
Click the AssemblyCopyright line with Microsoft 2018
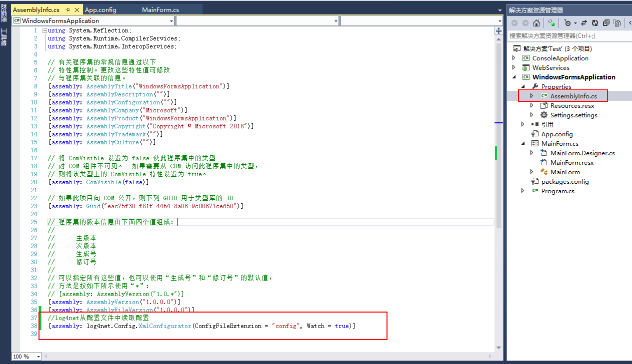tap(151, 126)
